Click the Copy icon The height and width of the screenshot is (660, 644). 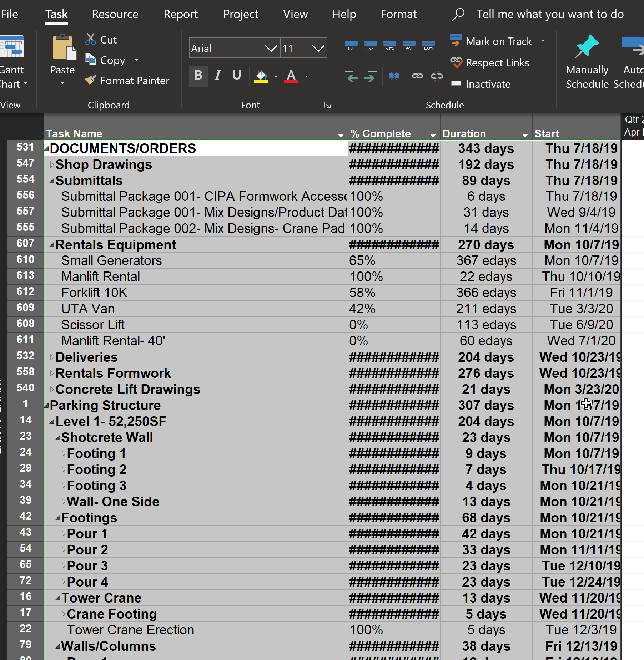(x=91, y=60)
